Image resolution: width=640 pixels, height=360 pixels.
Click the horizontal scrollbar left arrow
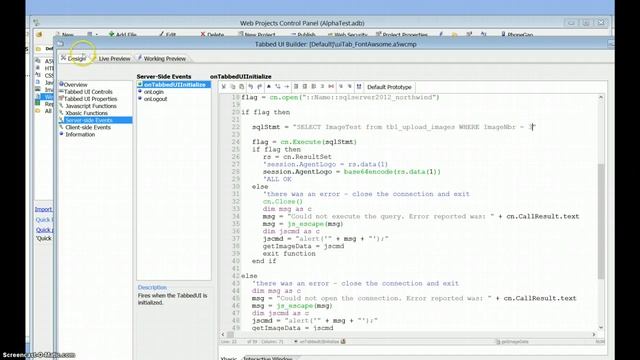(x=223, y=334)
